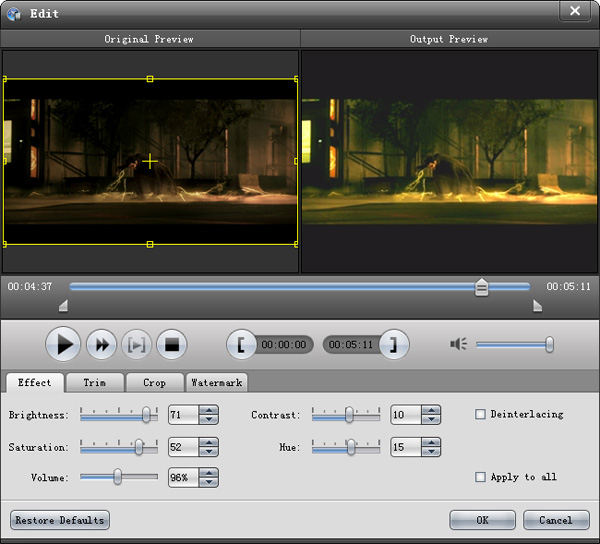Click the timeline playhead handle

(x=481, y=288)
